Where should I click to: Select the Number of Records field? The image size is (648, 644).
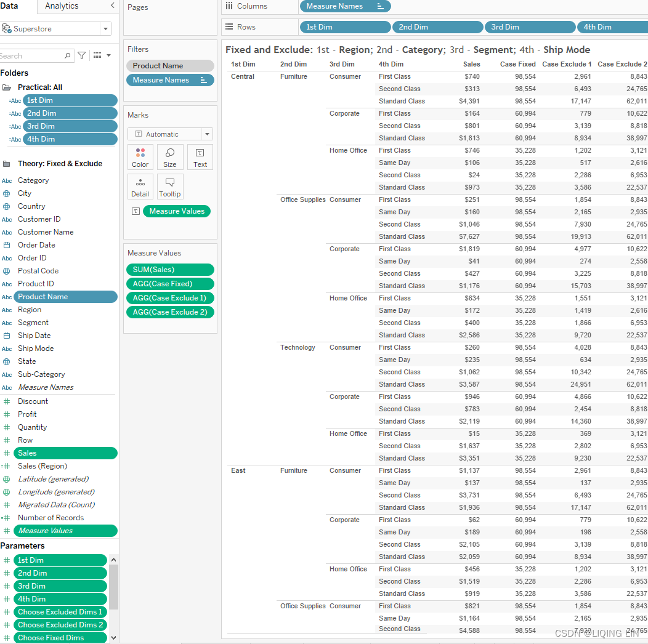point(51,518)
